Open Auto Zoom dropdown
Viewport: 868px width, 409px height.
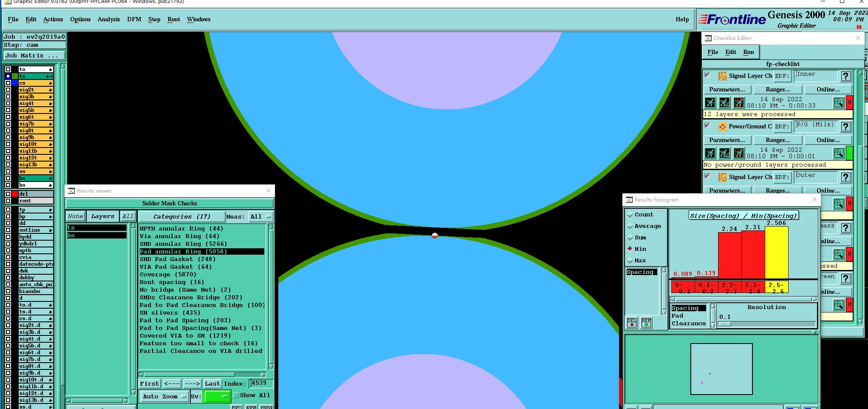click(x=164, y=396)
